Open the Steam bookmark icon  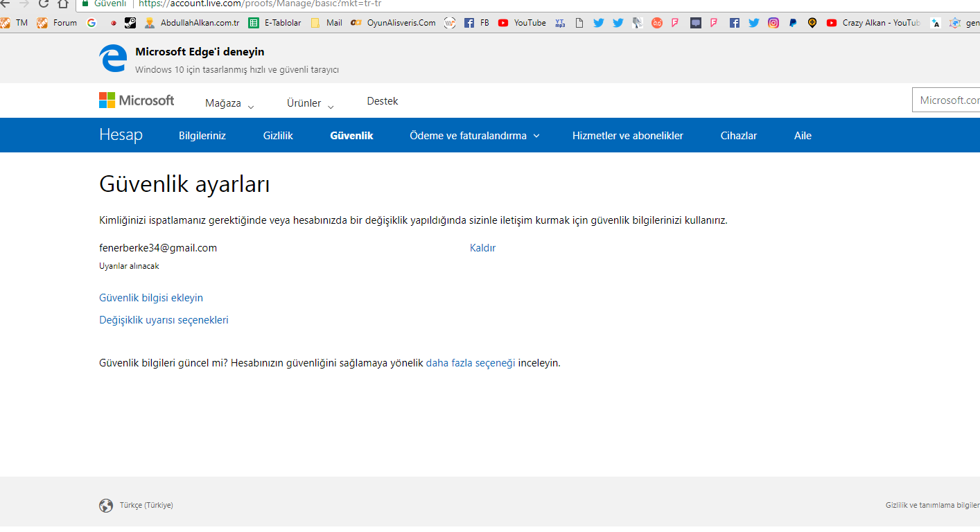tap(130, 23)
